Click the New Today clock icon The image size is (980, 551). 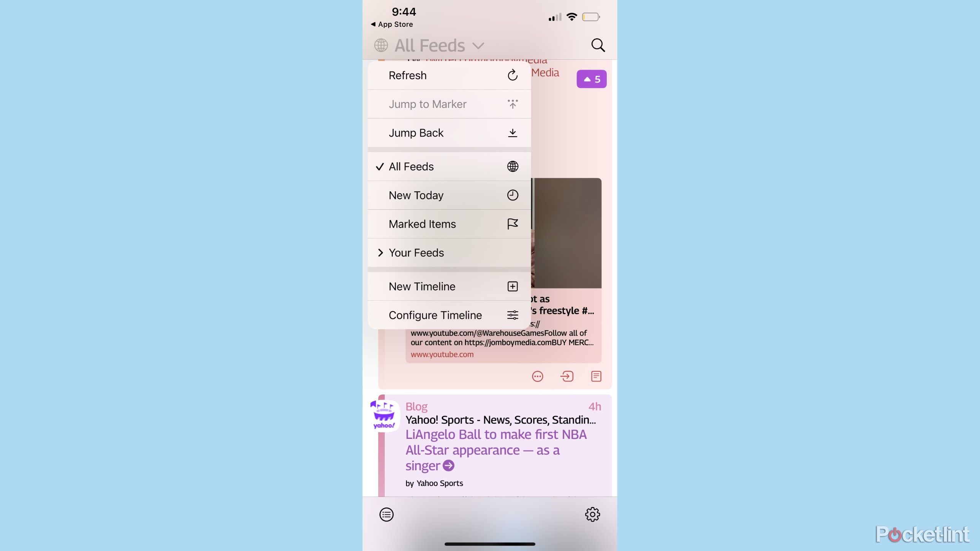[x=513, y=195]
